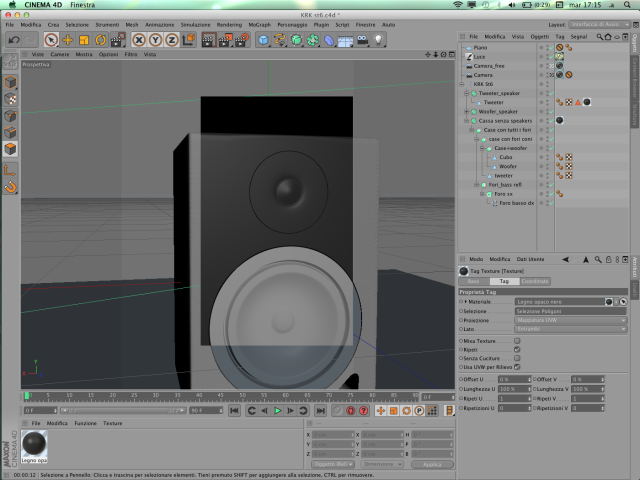Toggle the Senza Cuciture checkbox
The height and width of the screenshot is (480, 640).
click(517, 358)
